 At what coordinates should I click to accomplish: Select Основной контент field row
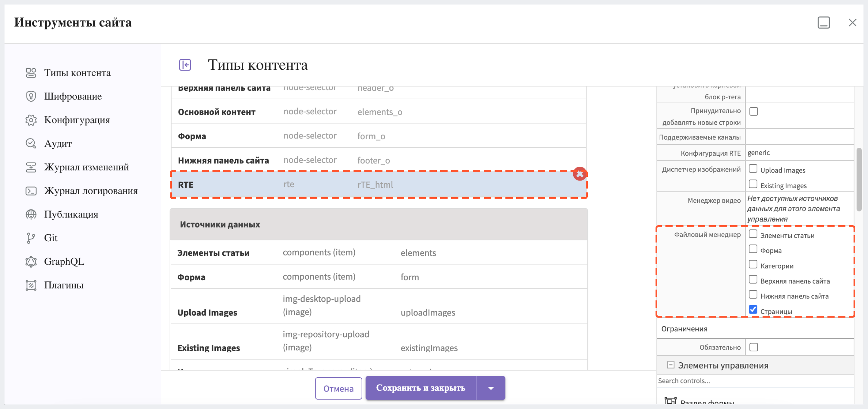(379, 112)
